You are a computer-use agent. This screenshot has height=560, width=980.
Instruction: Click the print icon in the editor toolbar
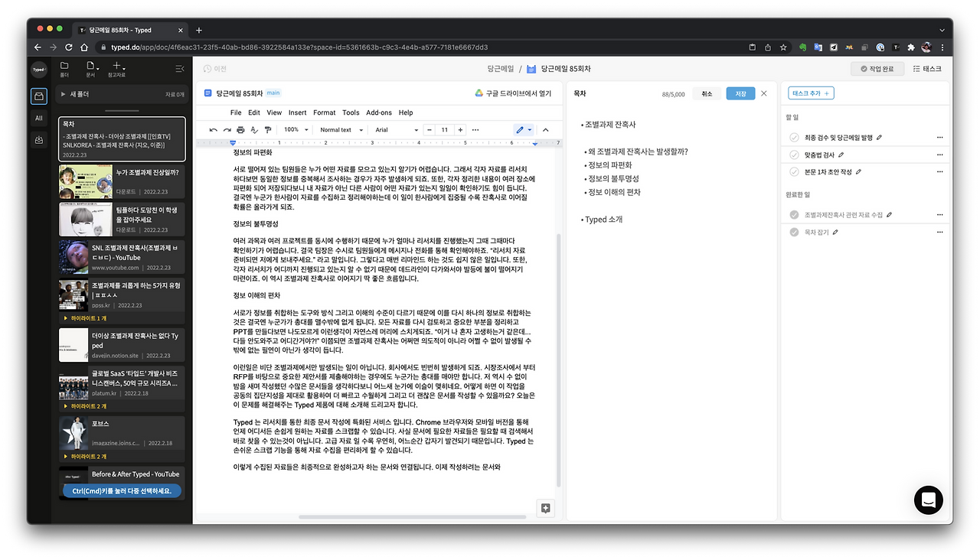point(240,130)
